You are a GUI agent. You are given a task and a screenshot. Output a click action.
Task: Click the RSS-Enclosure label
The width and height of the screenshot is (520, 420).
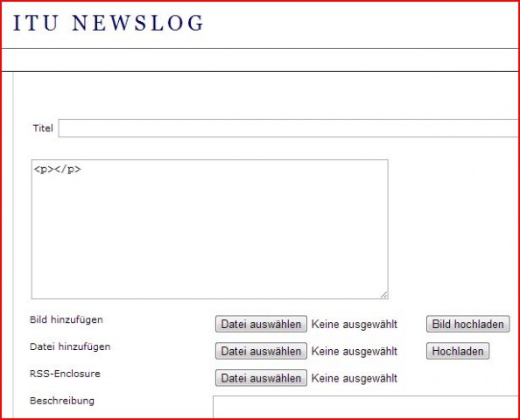65,374
